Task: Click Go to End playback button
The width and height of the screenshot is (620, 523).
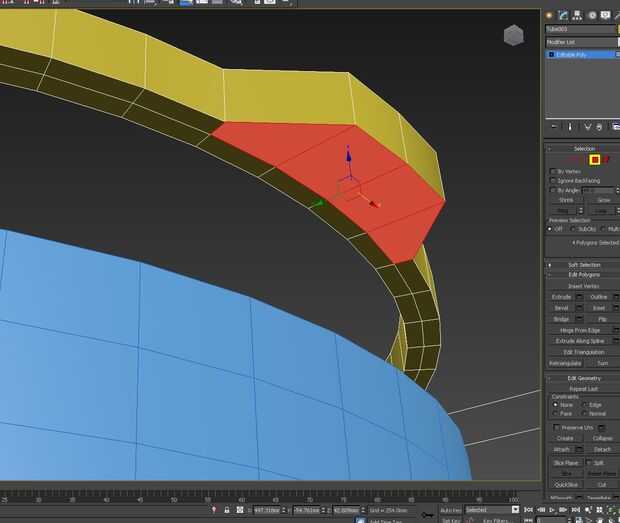Action: click(576, 510)
